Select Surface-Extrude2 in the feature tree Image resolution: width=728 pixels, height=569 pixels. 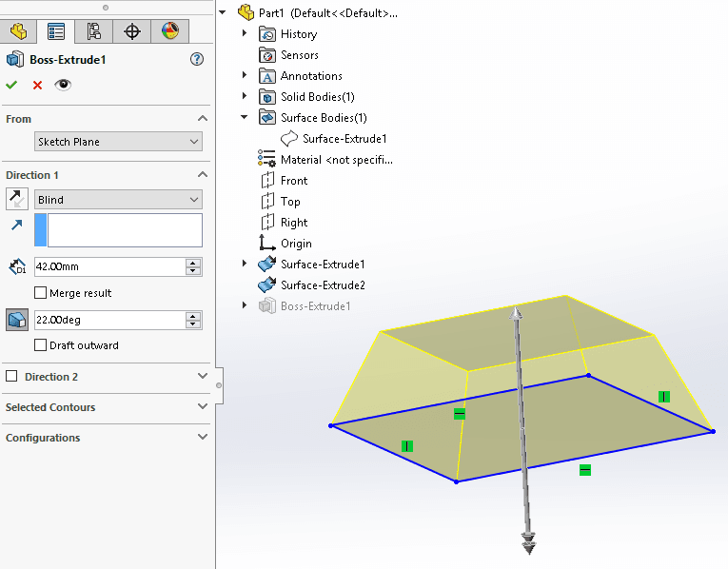pos(322,285)
